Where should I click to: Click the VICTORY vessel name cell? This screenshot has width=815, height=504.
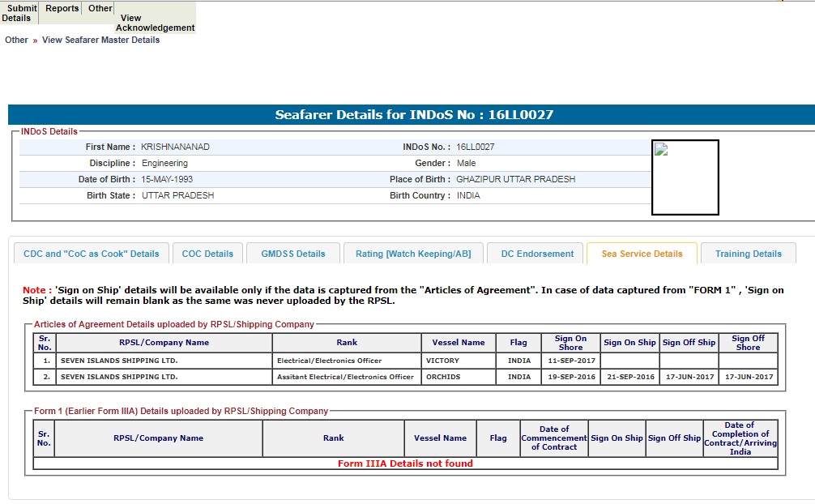point(442,361)
